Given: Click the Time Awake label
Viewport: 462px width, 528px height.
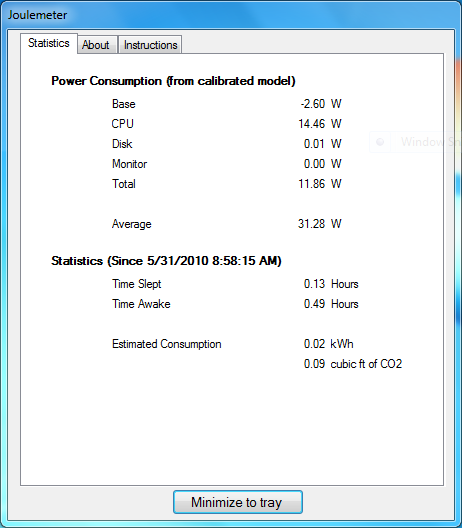Looking at the screenshot, I should pos(141,304).
